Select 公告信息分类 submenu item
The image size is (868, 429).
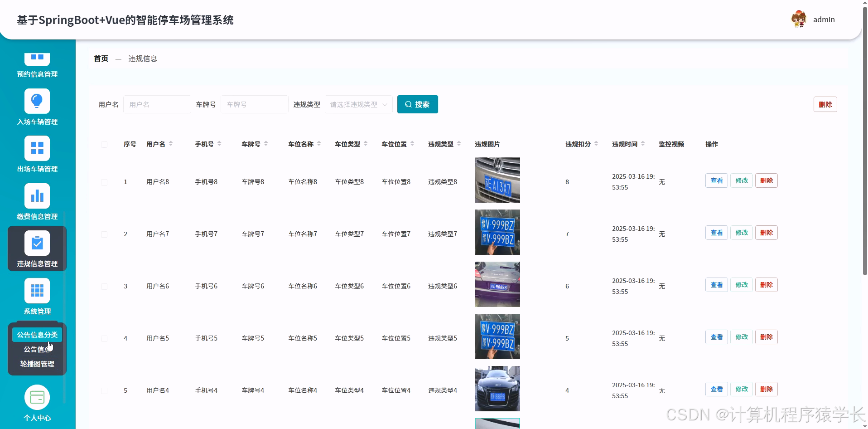(37, 335)
